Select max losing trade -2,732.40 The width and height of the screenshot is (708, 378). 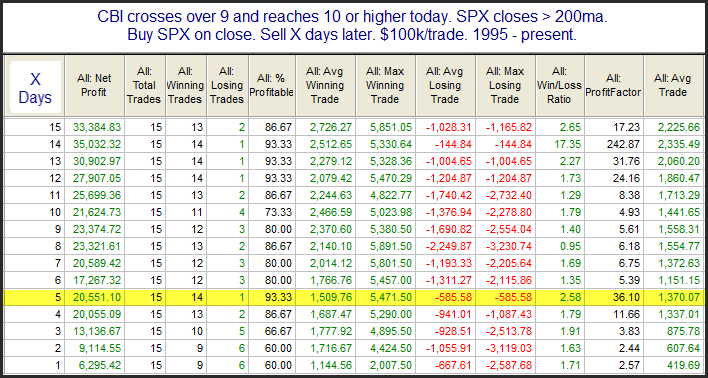[x=510, y=196]
